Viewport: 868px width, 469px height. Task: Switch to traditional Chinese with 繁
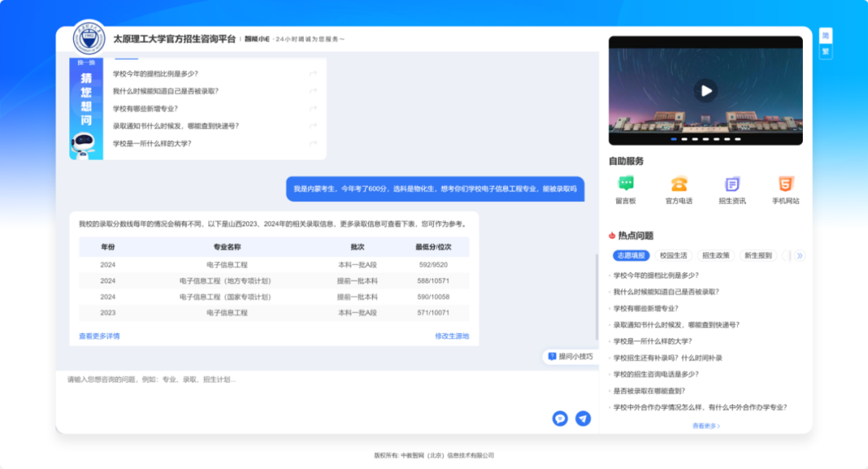[x=825, y=51]
